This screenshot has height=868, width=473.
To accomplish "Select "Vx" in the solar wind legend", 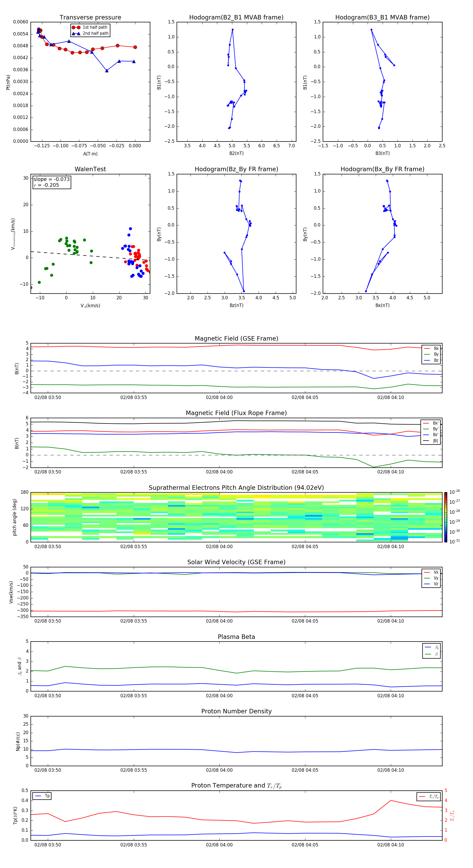I will click(x=431, y=573).
